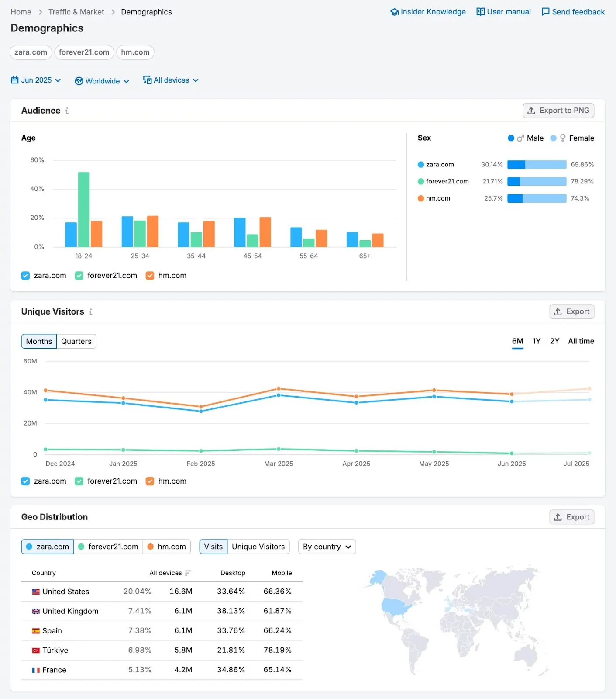This screenshot has width=616, height=699.
Task: Uncheck zara.com in the Age chart legend
Action: pos(26,276)
